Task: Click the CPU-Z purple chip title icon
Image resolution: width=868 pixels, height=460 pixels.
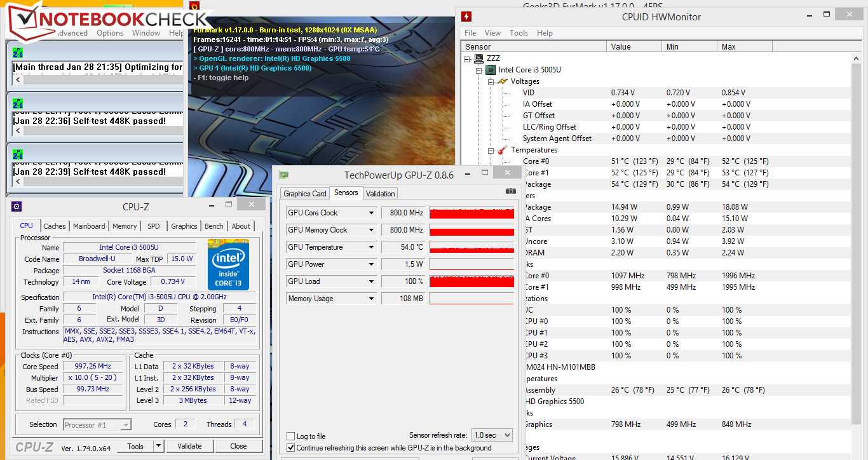Action: 17,206
